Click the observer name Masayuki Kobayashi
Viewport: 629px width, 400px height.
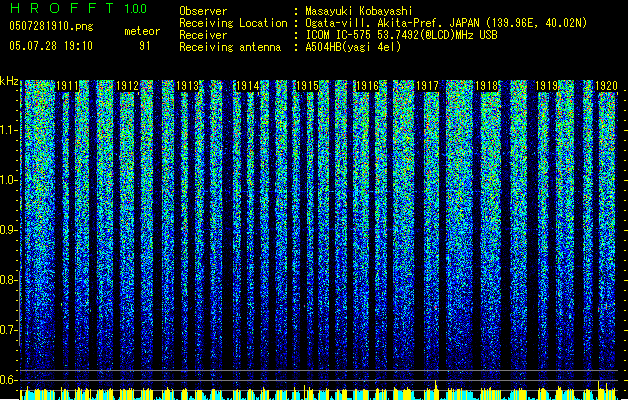coord(359,11)
